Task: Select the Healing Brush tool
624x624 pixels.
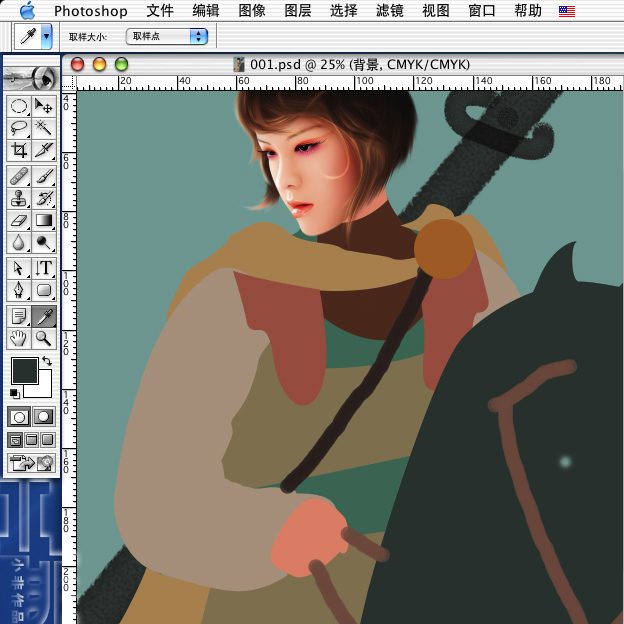Action: [19, 176]
